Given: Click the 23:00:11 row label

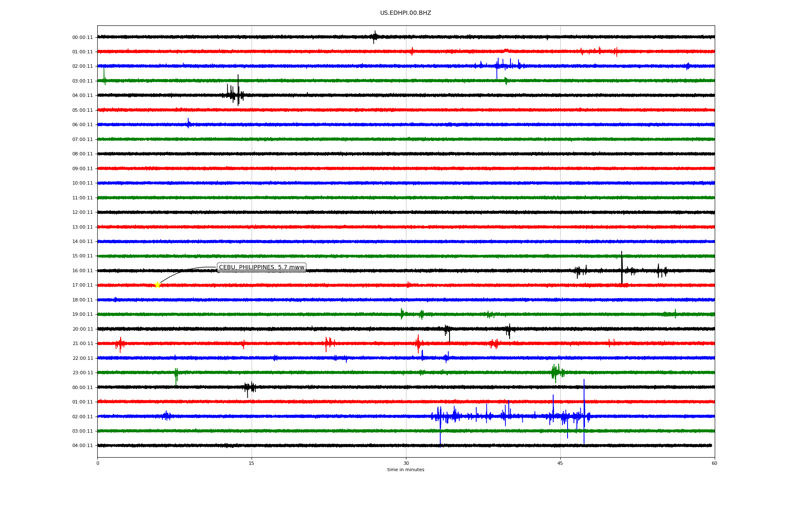Looking at the screenshot, I should pyautogui.click(x=82, y=373).
